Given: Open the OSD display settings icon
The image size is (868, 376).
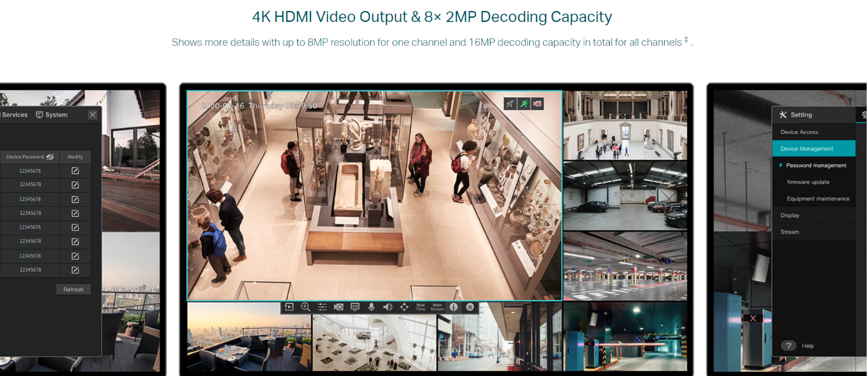Looking at the screenshot, I should click(355, 307).
